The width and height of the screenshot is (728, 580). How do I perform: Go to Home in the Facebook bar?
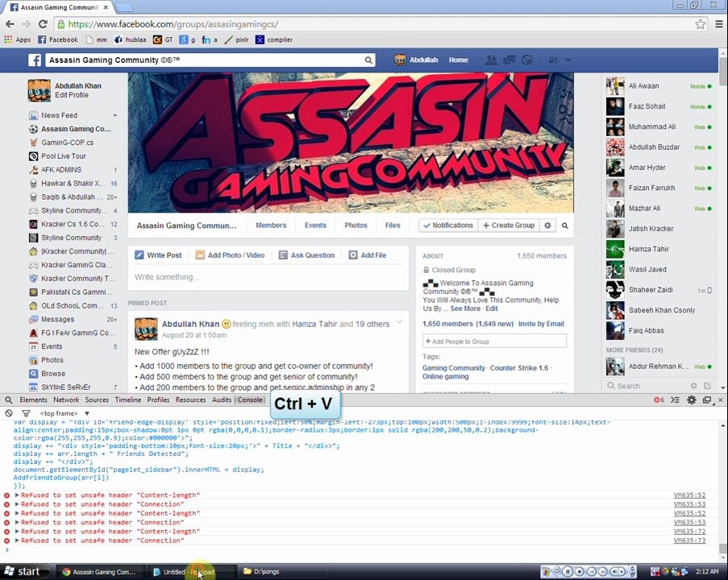click(x=458, y=60)
